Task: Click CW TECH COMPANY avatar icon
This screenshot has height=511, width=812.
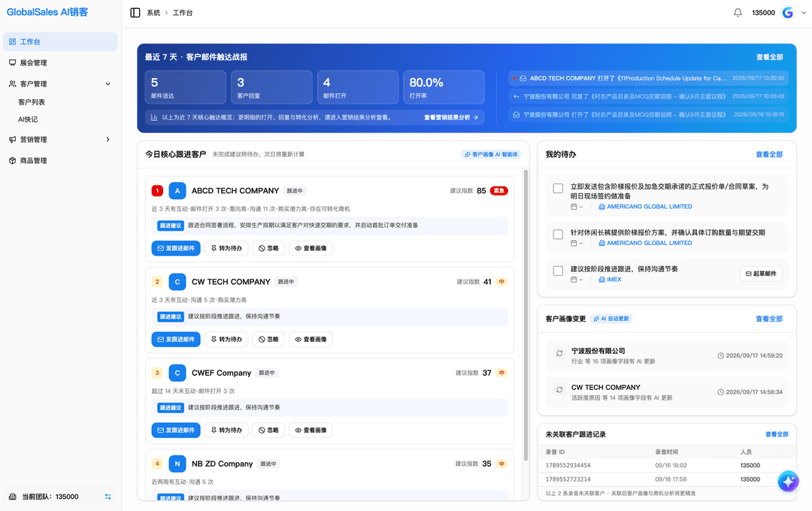Action: 177,282
